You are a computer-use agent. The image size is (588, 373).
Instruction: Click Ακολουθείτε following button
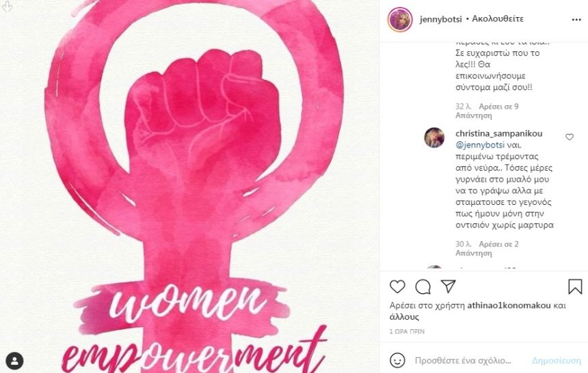[498, 18]
